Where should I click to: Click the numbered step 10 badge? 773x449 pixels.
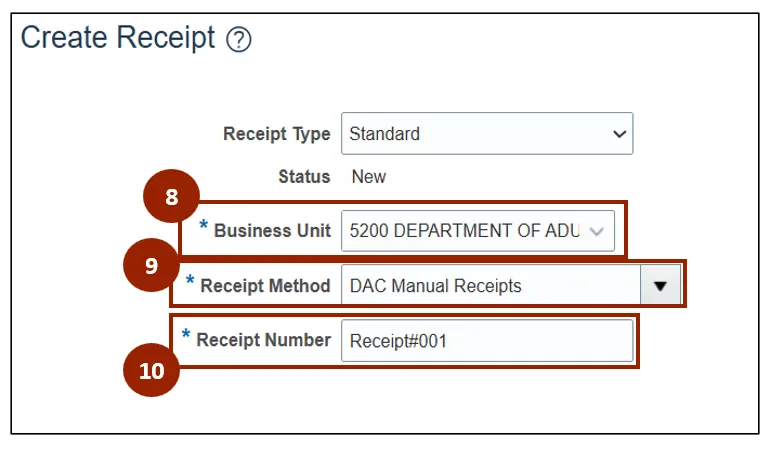(151, 370)
